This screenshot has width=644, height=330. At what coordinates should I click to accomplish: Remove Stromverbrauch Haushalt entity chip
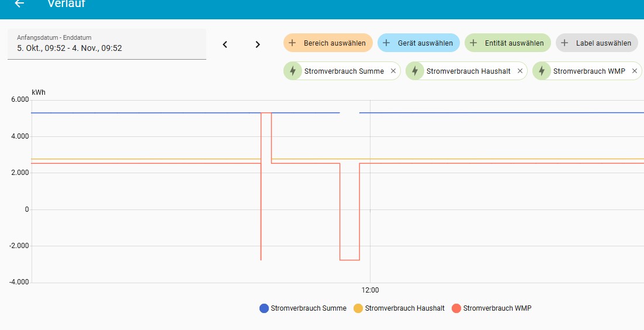(520, 71)
